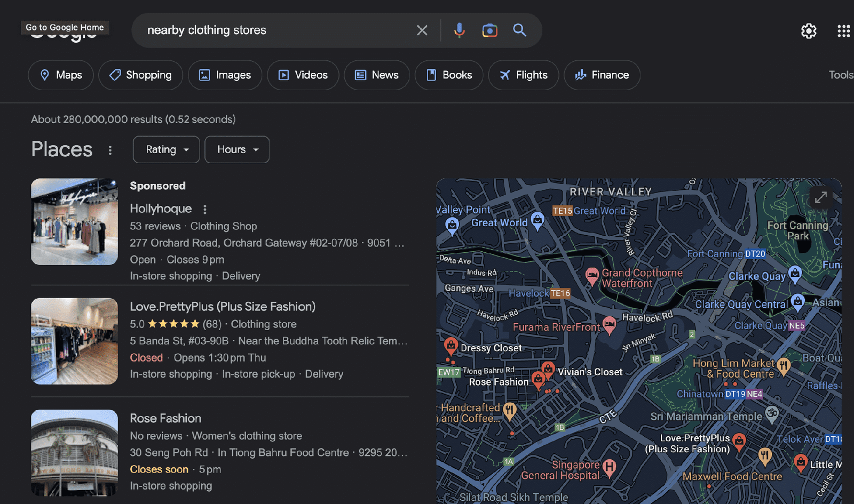
Task: Click the Tools button
Action: pyautogui.click(x=840, y=75)
